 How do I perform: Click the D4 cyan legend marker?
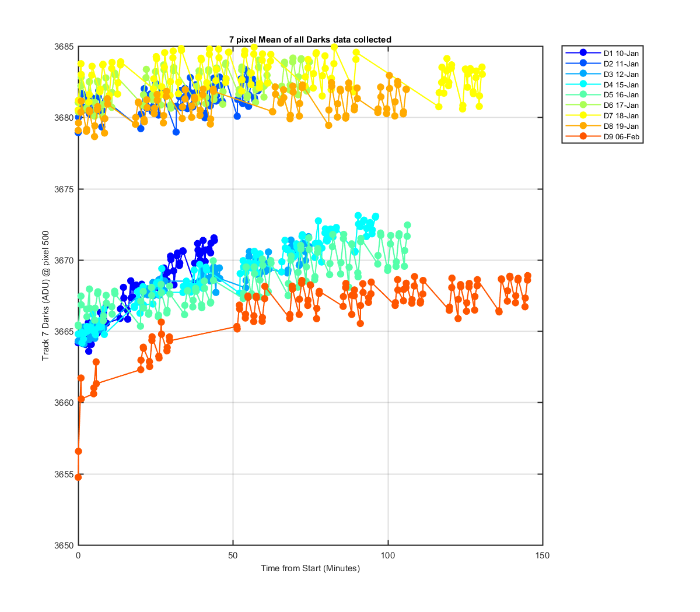point(583,85)
